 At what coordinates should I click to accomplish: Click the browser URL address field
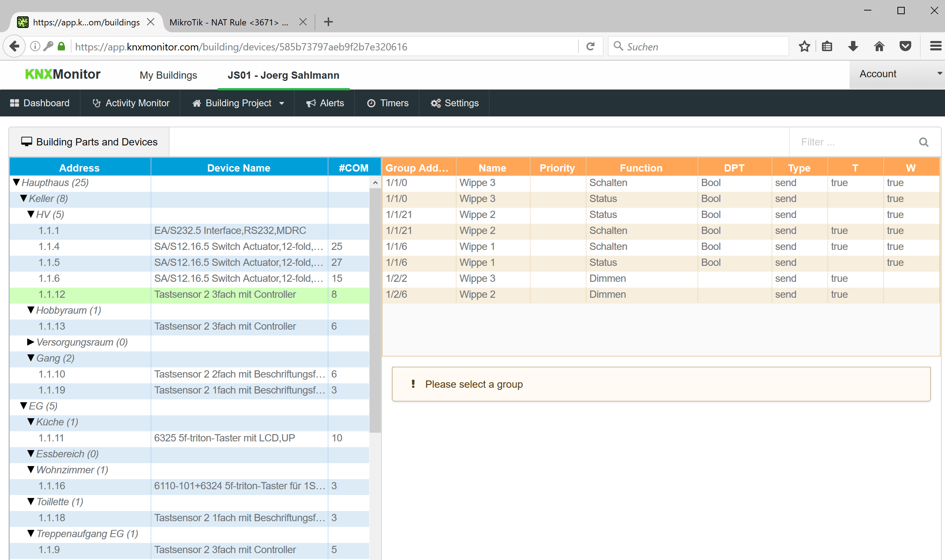pyautogui.click(x=325, y=46)
